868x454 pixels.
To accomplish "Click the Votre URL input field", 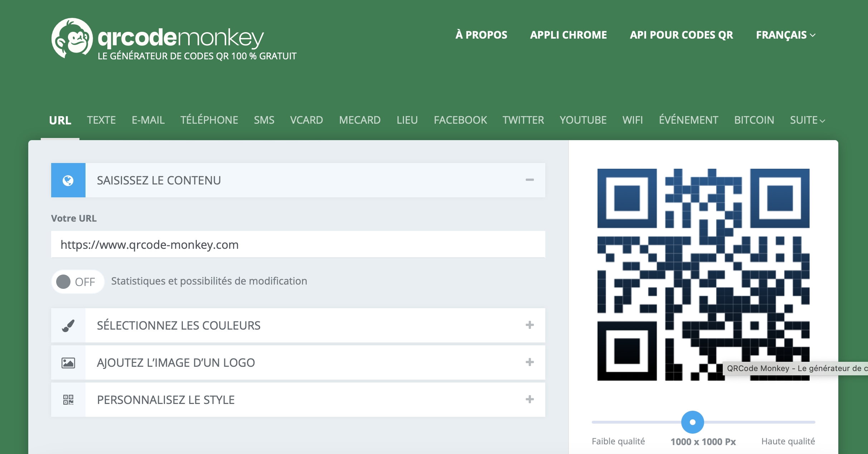I will point(298,245).
